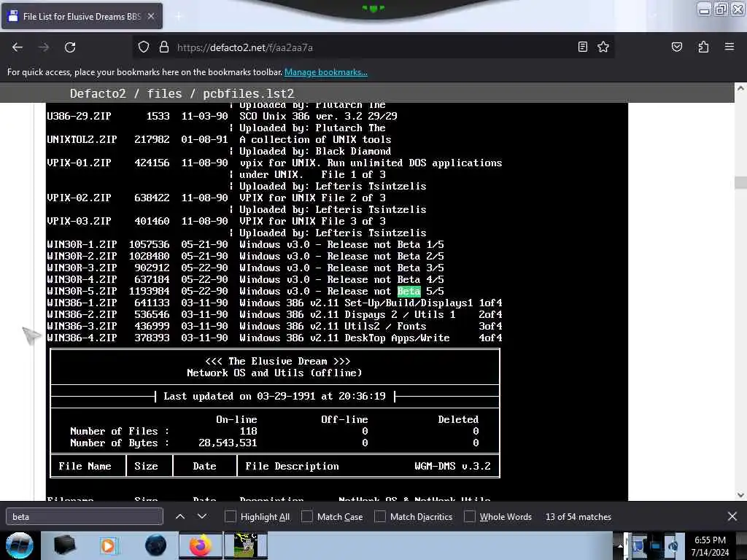Enable the Highlight All checkbox
Viewport: 747px width, 560px height.
230,517
